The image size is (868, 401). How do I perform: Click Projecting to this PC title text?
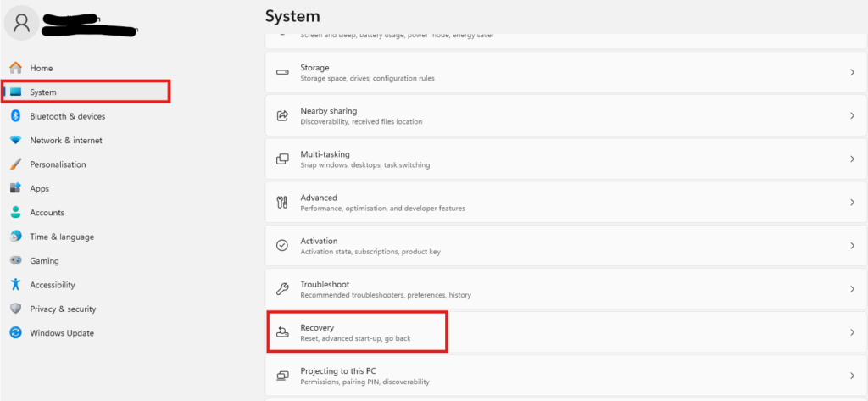(x=338, y=371)
